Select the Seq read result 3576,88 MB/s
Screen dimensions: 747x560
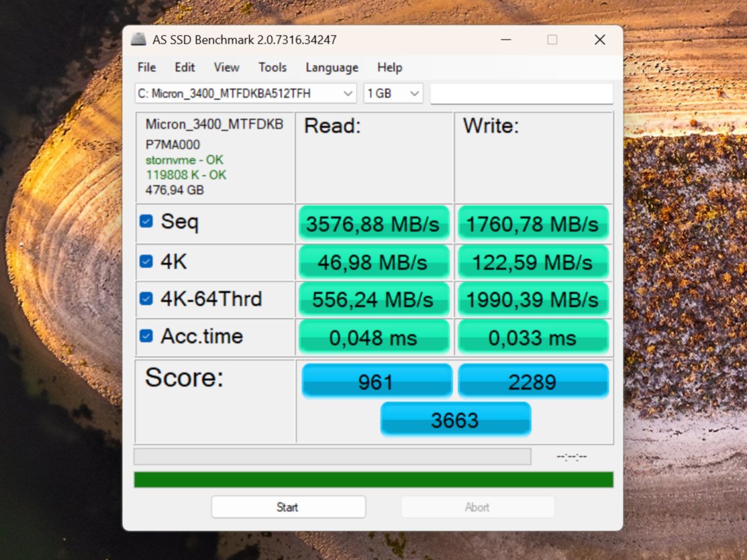coord(372,224)
